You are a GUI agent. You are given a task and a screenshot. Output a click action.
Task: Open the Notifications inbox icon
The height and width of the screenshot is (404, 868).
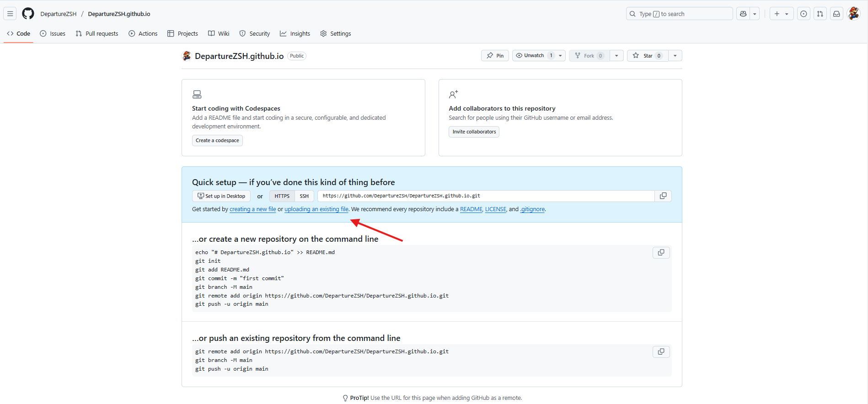pos(836,14)
